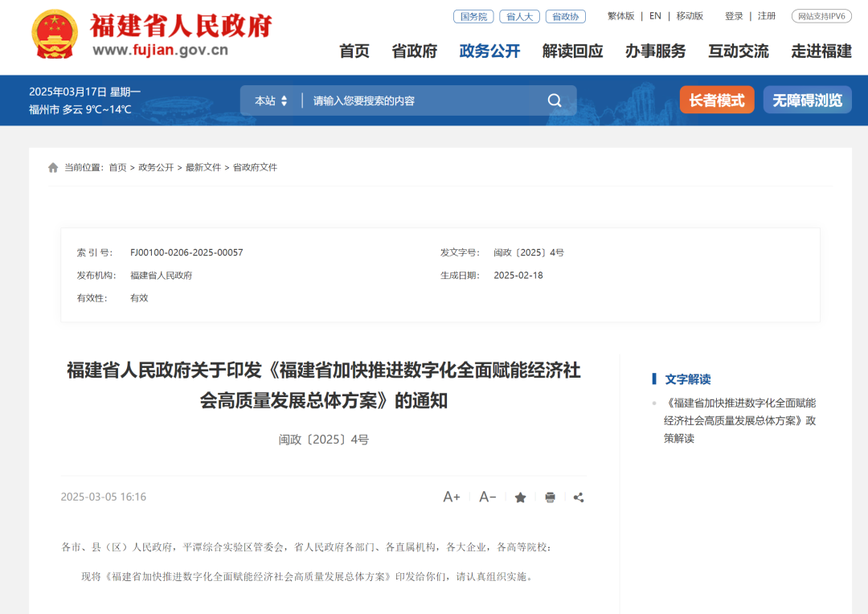Click the Fujian government emblem logo
This screenshot has width=868, height=614.
pyautogui.click(x=55, y=35)
